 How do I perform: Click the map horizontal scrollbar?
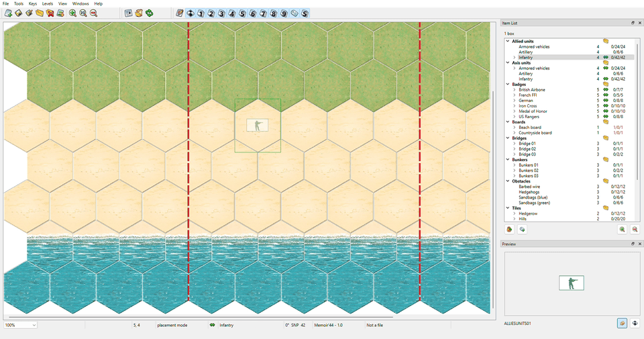(199, 318)
